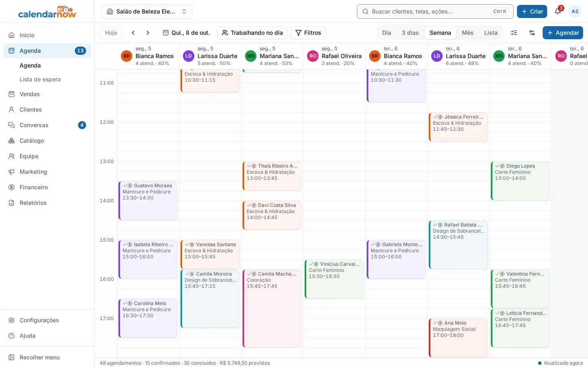This screenshot has width=588, height=368.
Task: Open Ana Melo Maquiagem Social appointment
Action: (458, 338)
